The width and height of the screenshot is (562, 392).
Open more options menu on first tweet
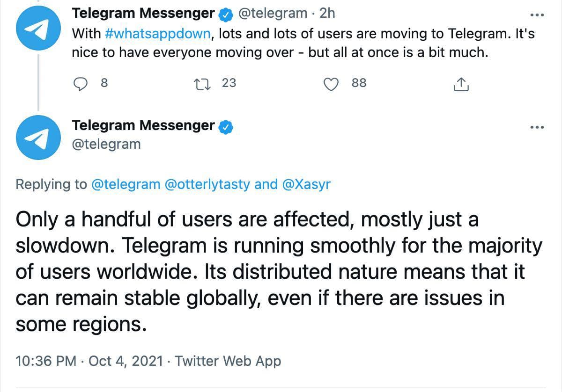click(537, 15)
